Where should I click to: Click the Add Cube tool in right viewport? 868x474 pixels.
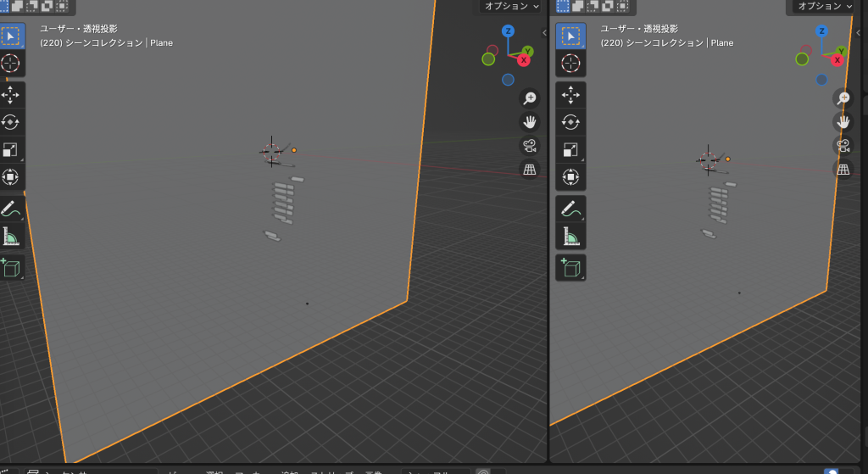[x=570, y=268]
